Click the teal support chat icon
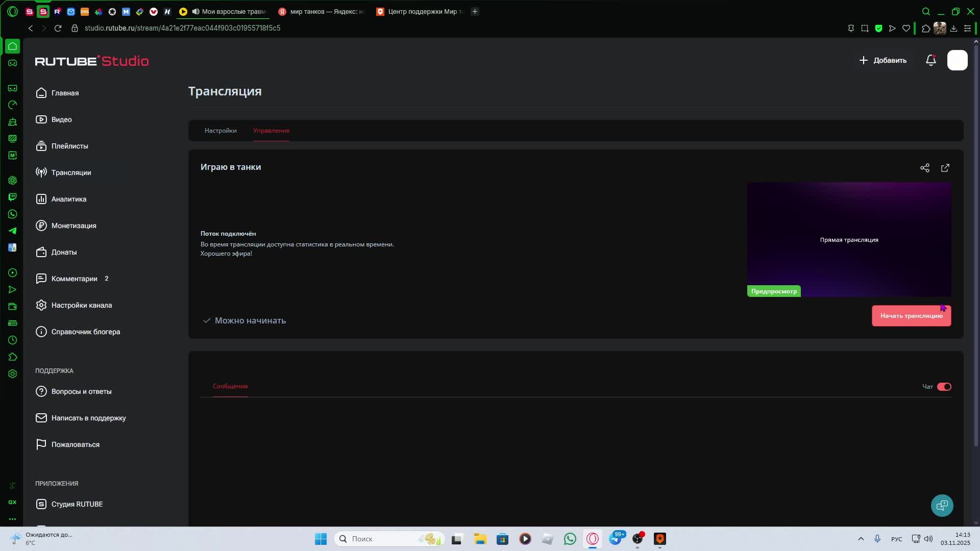The width and height of the screenshot is (980, 551). pos(942,505)
